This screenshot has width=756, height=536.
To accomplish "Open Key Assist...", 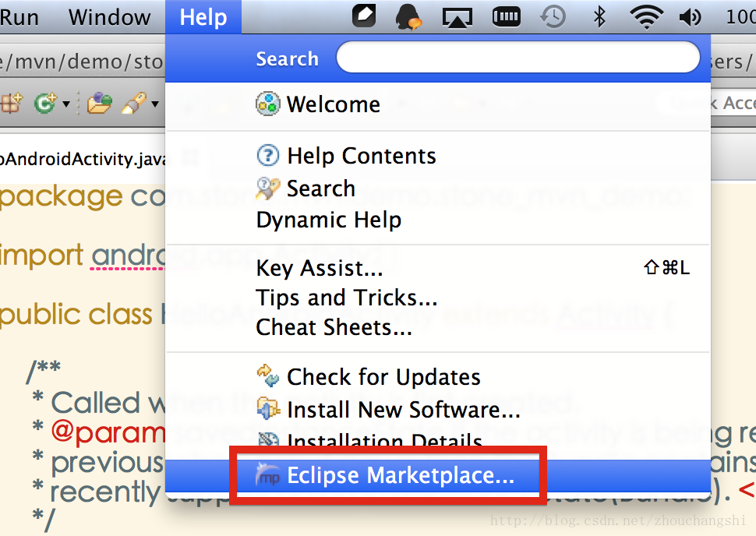I will tap(438, 268).
